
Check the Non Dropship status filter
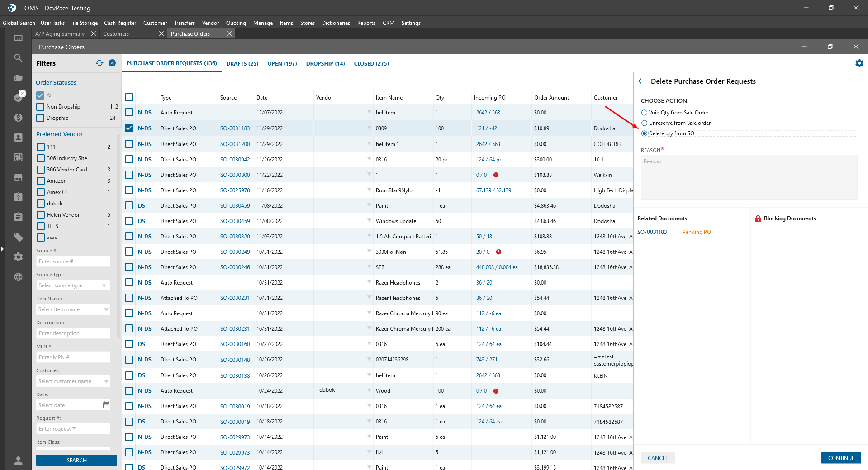tap(40, 107)
